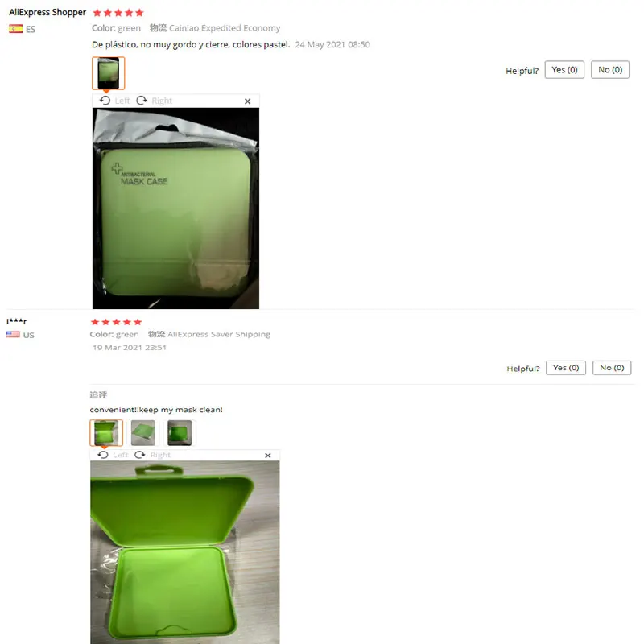644x644 pixels.
Task: Click the AliExpress Shopper reviewer name
Action: (47, 12)
